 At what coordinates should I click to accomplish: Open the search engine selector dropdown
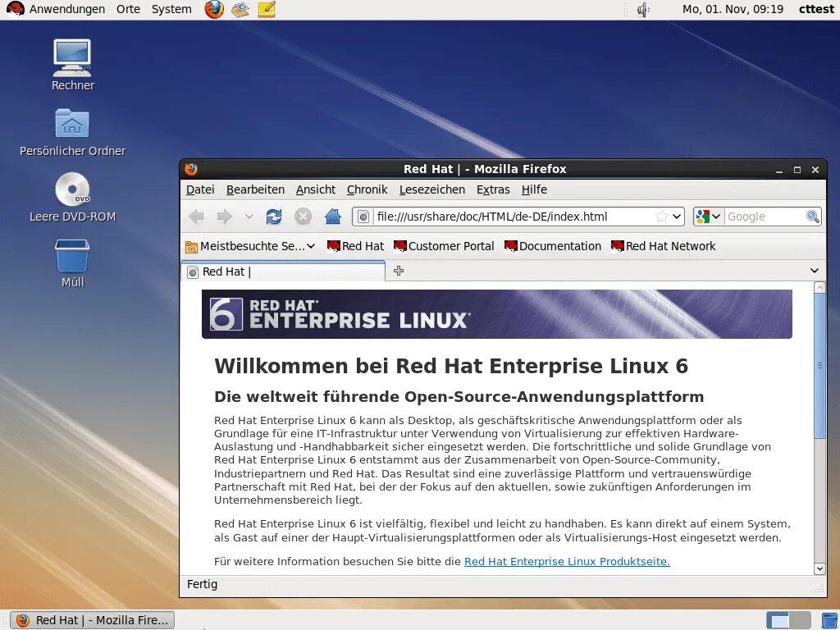click(708, 217)
